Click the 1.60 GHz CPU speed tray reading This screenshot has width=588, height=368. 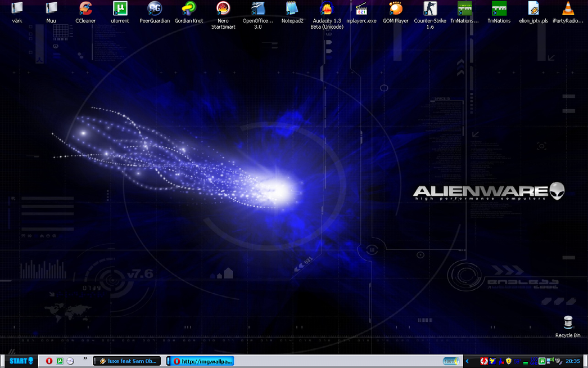pos(533,362)
